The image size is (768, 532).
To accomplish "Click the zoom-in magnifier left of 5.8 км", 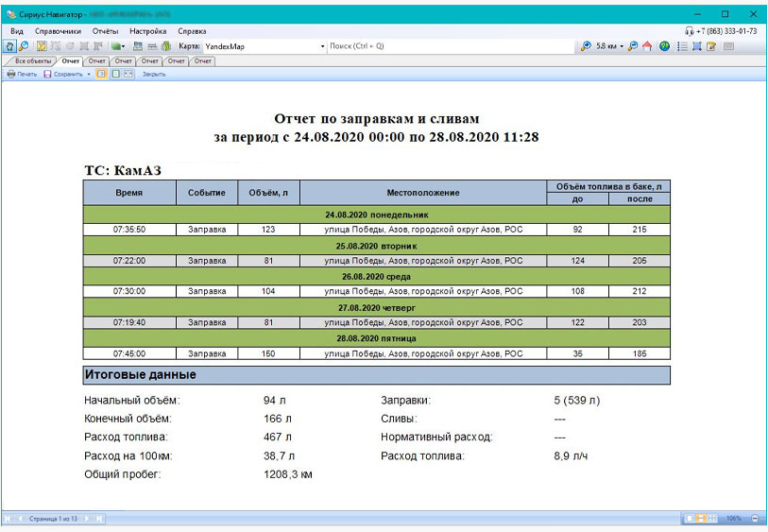I will (x=587, y=45).
